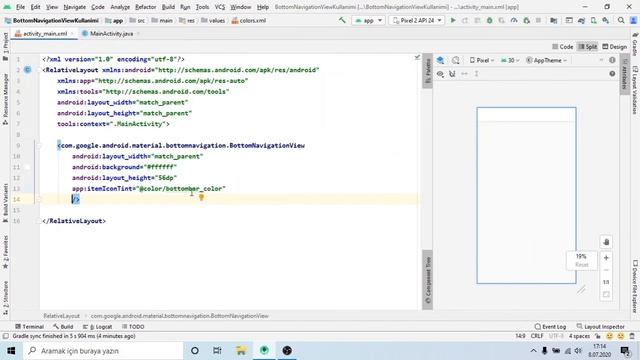
Task: Open the CRLF line separator selector
Action: [537, 336]
